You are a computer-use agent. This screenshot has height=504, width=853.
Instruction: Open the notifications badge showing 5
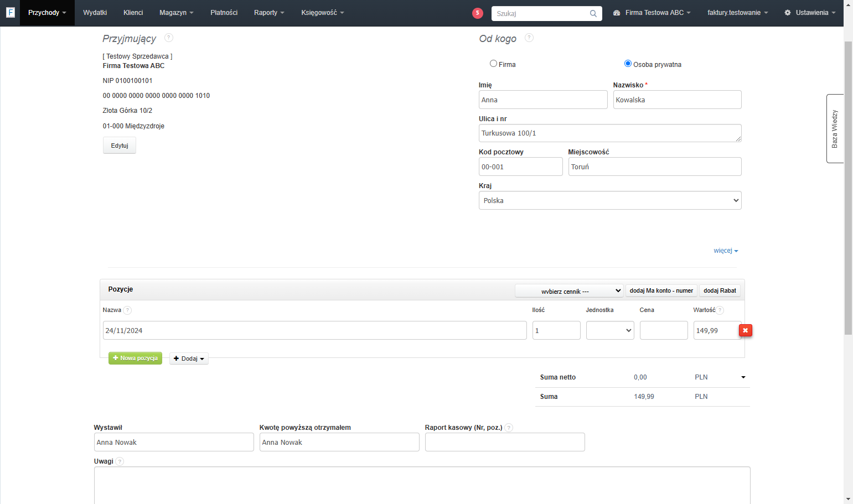(x=478, y=13)
